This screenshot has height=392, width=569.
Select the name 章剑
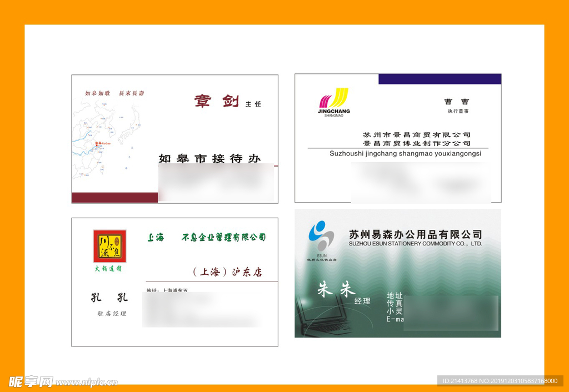click(216, 101)
